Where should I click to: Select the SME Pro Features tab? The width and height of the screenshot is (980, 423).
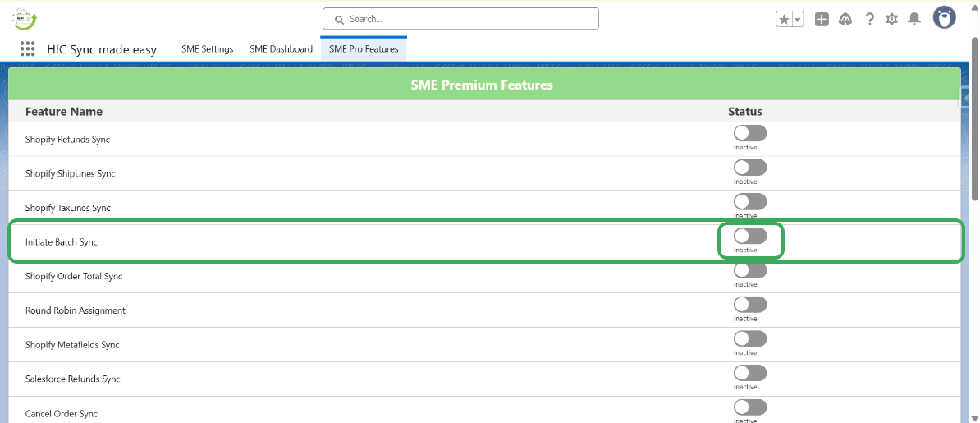364,49
